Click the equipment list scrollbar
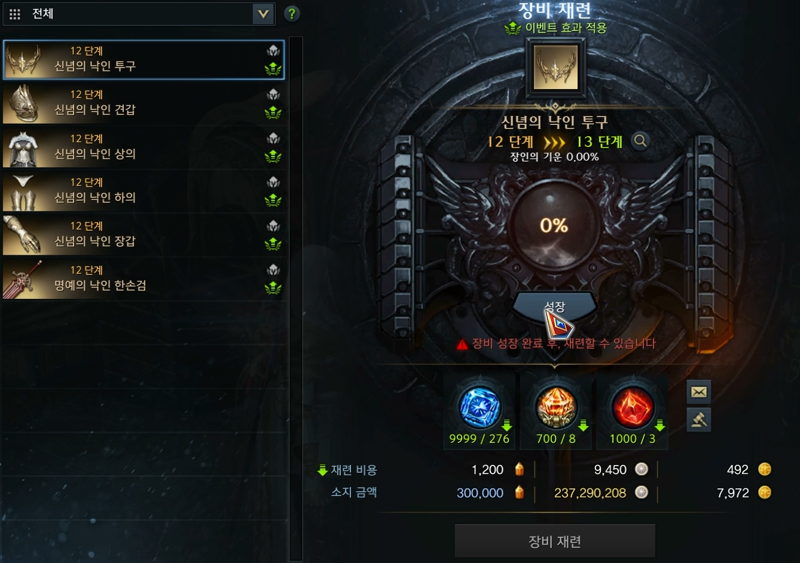 click(296, 299)
